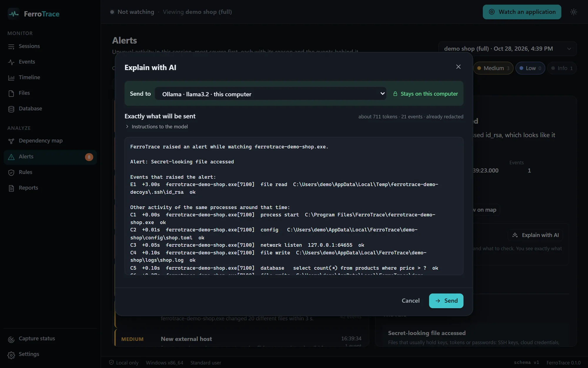Click the Rules shield icon

pos(11,173)
